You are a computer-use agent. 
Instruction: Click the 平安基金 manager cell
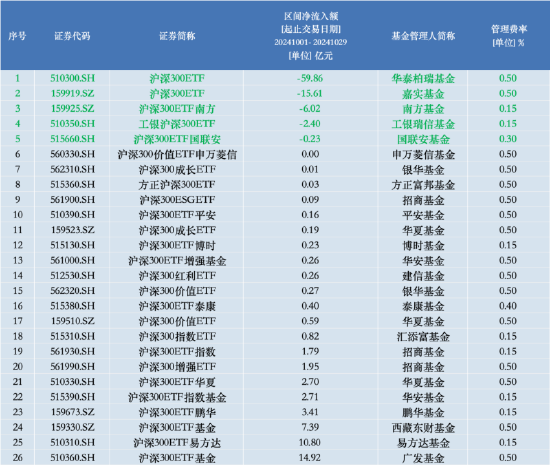click(x=423, y=215)
